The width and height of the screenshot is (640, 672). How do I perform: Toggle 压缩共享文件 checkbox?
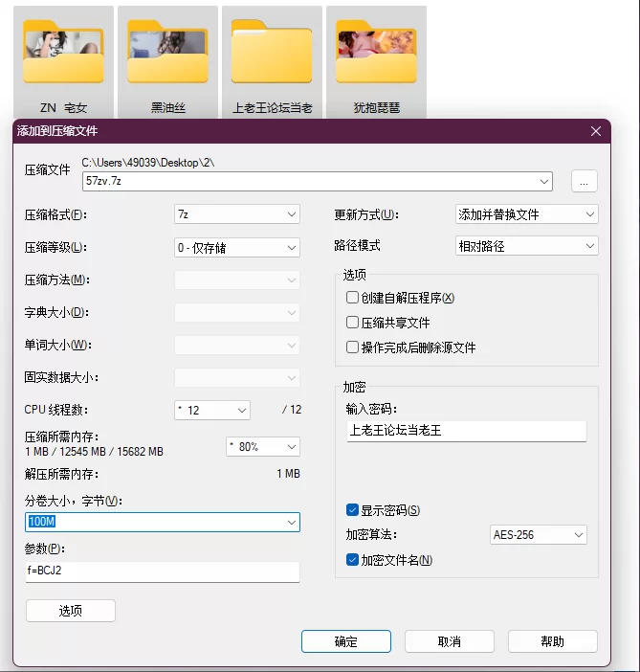point(353,323)
